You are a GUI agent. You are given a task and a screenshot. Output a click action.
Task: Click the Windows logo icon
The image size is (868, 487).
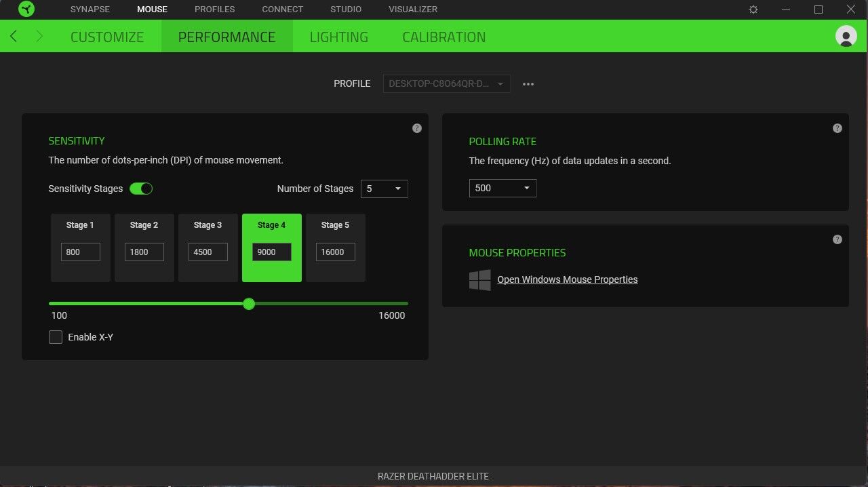[x=480, y=279]
